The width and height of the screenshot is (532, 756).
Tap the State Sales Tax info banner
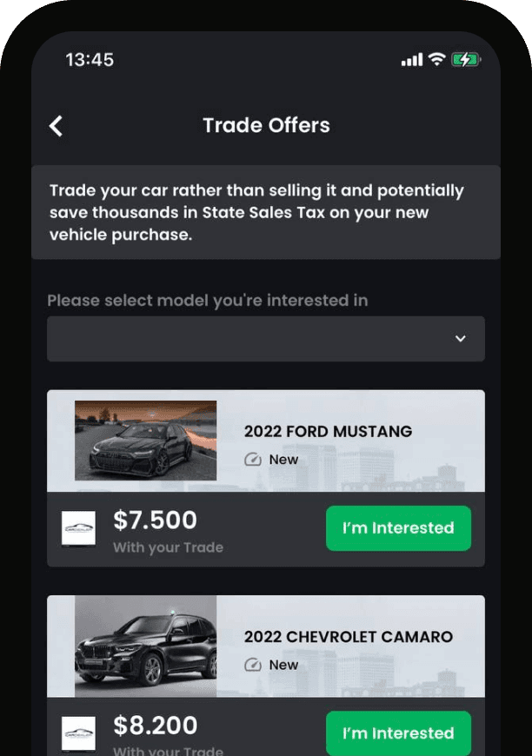point(266,212)
